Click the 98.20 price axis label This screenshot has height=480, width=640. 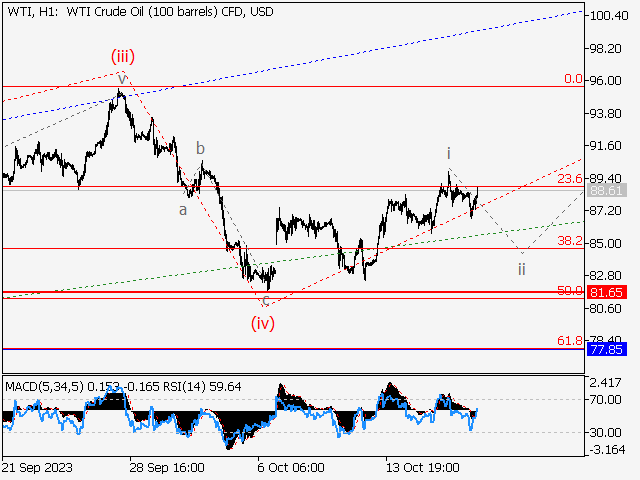606,49
